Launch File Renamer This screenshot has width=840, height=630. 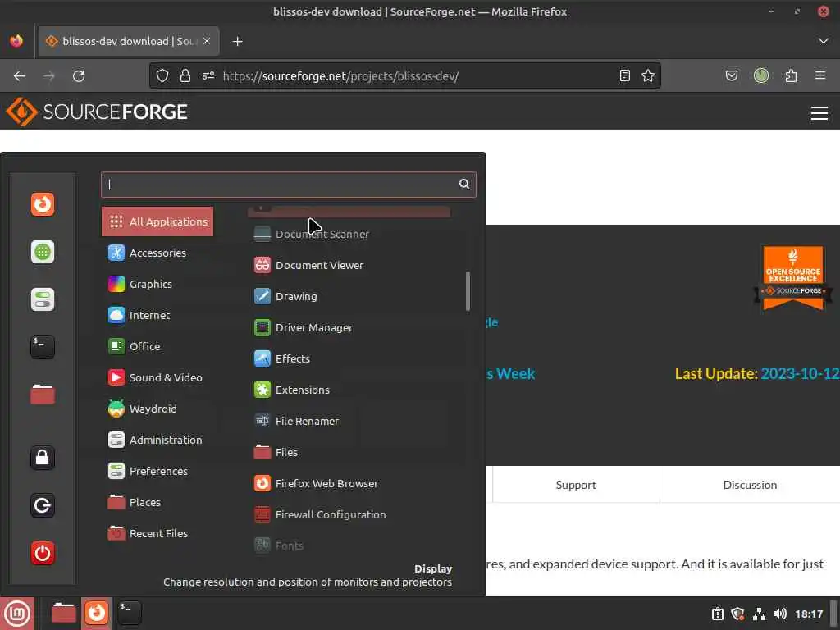pos(349,421)
